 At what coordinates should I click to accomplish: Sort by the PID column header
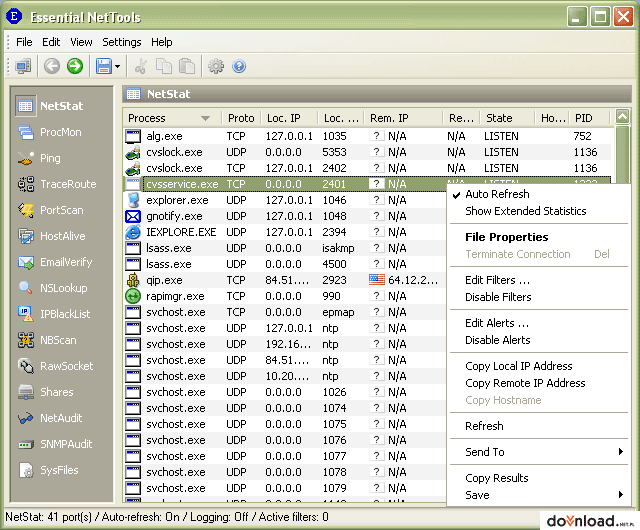point(589,118)
